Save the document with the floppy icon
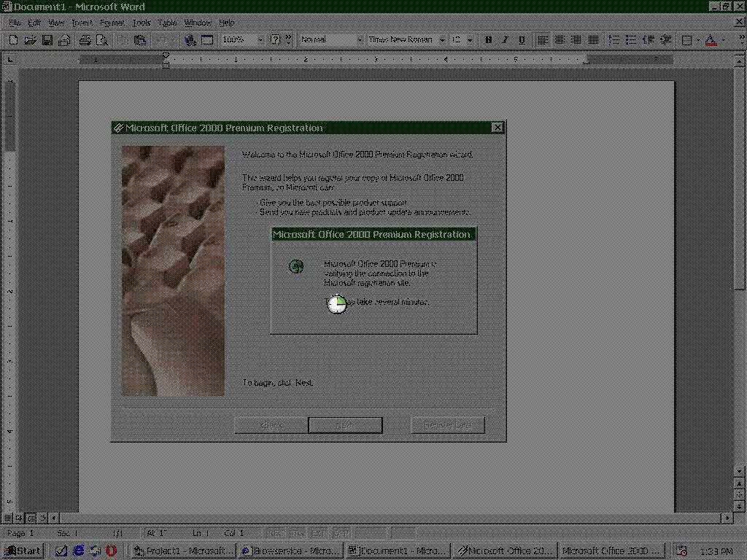 (x=47, y=40)
